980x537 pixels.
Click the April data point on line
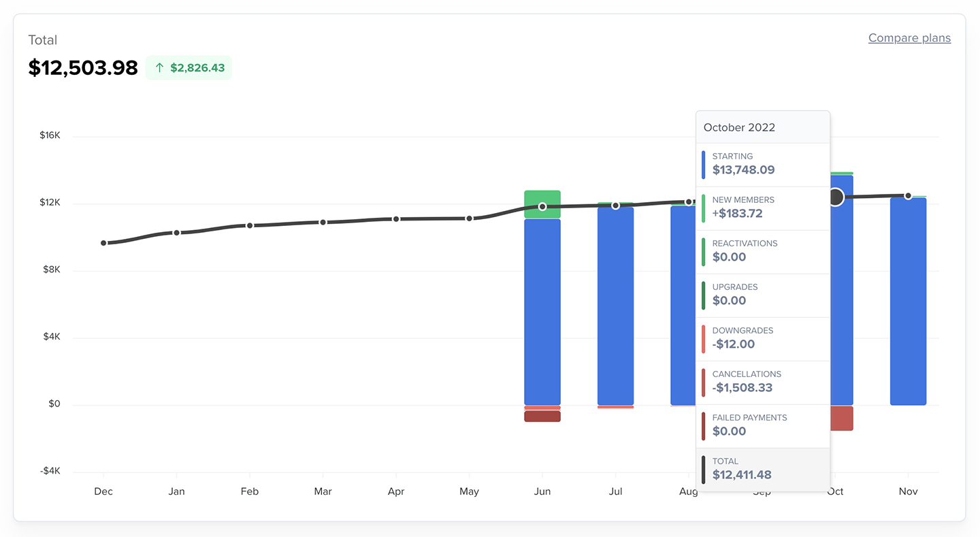396,219
